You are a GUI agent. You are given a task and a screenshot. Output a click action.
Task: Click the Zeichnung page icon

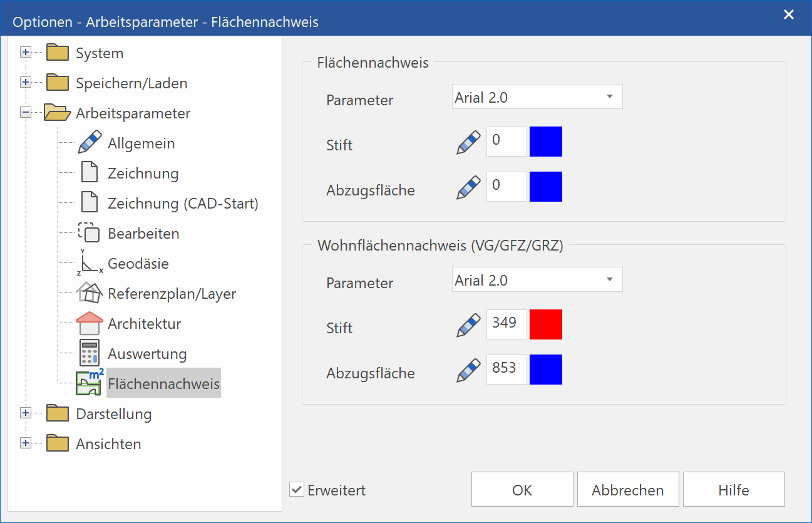[x=90, y=173]
